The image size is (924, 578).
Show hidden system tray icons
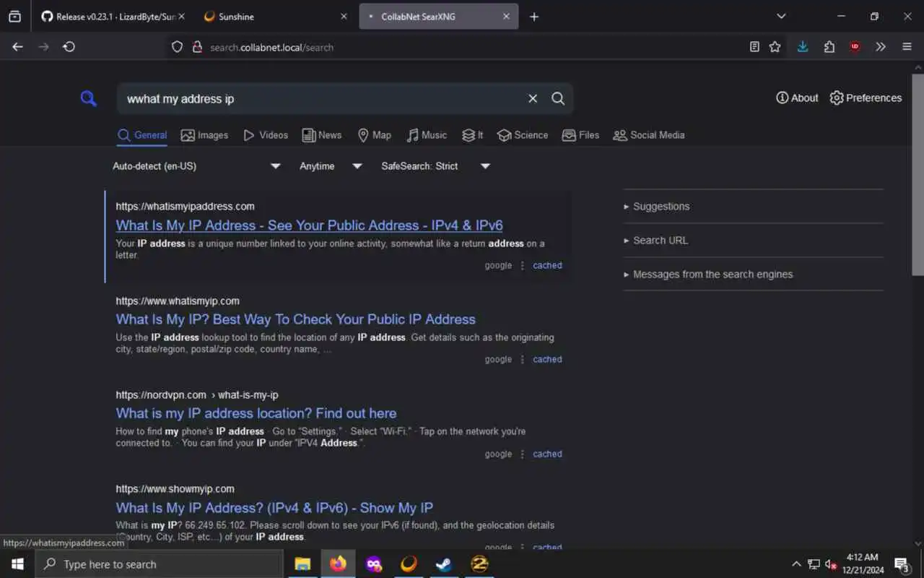(796, 564)
